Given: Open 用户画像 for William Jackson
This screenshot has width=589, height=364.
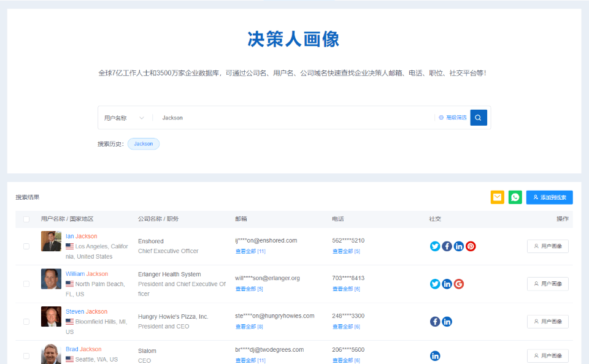Looking at the screenshot, I should (x=547, y=284).
